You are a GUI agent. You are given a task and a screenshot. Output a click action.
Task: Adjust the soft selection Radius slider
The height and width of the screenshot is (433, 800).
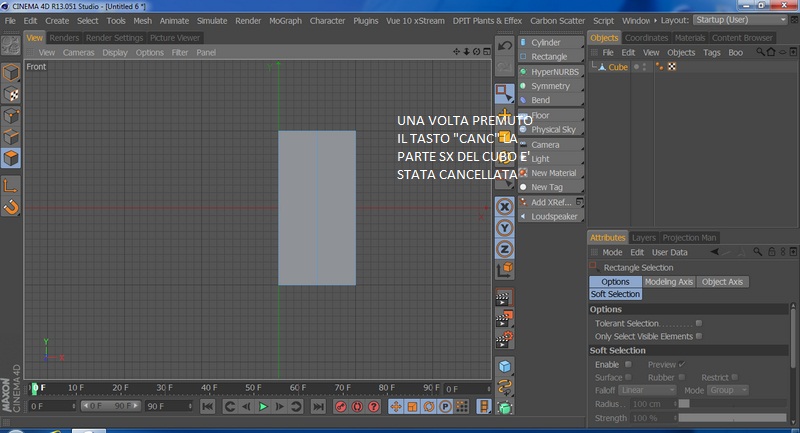tap(733, 403)
